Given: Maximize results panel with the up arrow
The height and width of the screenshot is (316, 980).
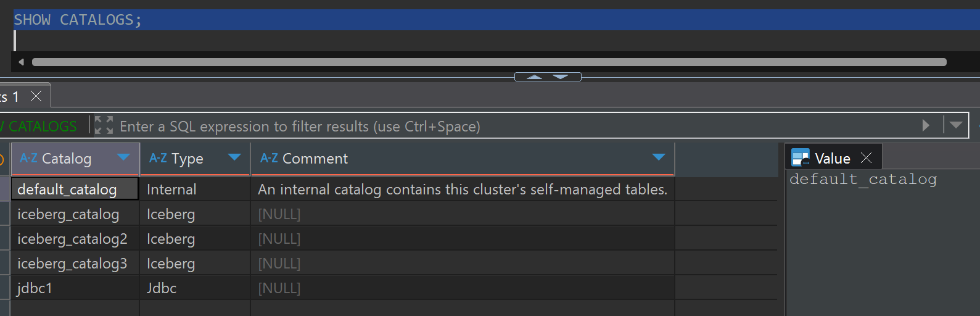Looking at the screenshot, I should 534,77.
